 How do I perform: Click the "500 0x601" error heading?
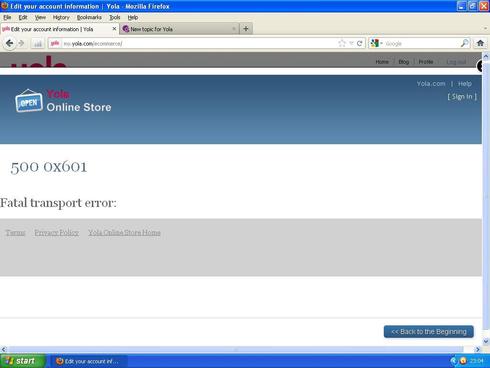49,166
